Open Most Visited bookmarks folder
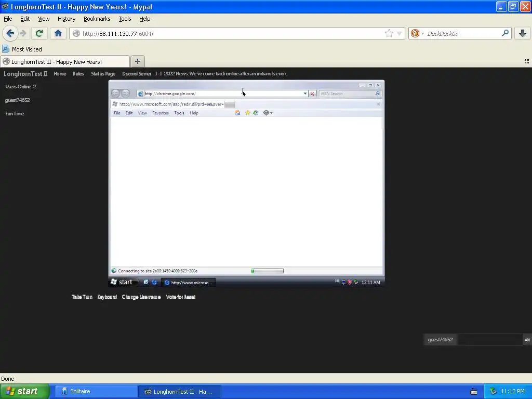Image resolution: width=532 pixels, height=399 pixels. (x=22, y=49)
